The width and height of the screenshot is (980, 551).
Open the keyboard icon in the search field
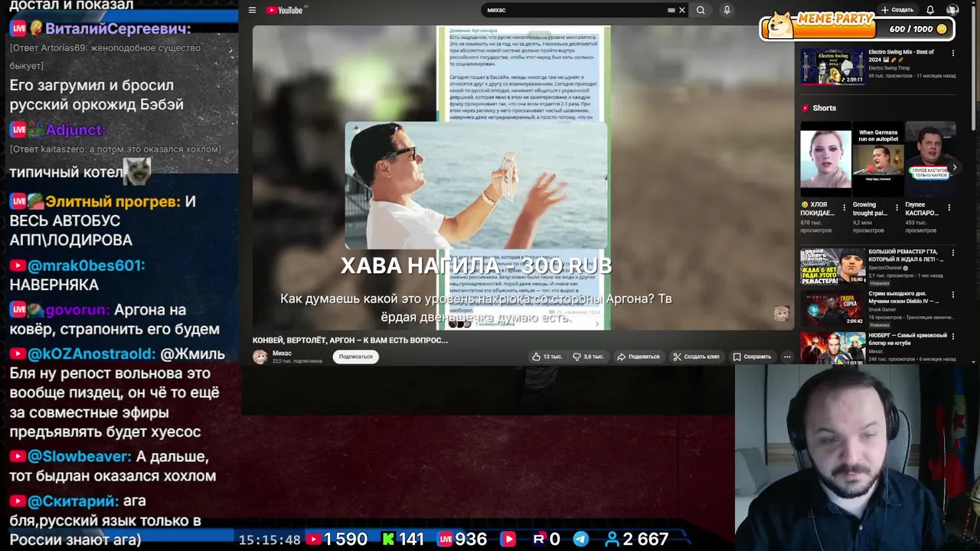coord(671,10)
